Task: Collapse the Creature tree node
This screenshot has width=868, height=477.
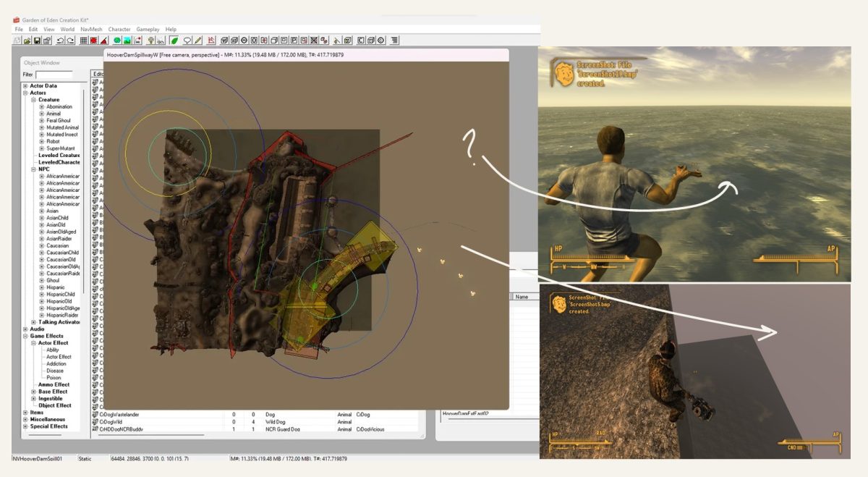Action: coord(34,100)
